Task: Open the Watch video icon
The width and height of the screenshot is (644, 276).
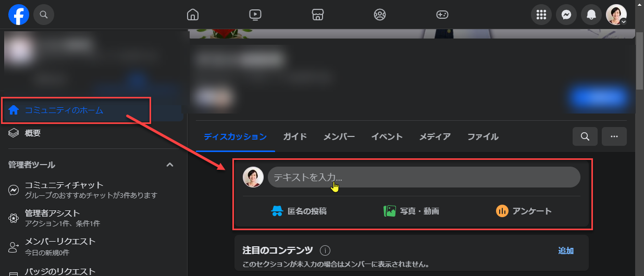Action: (255, 15)
